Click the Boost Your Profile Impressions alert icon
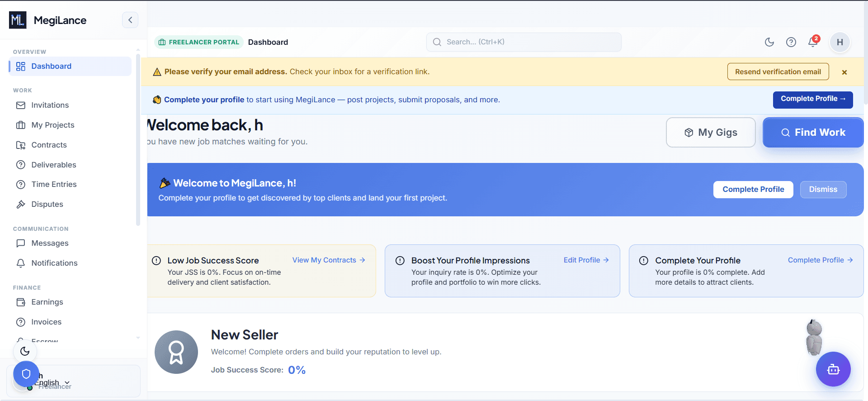This screenshot has height=401, width=868. click(x=400, y=261)
